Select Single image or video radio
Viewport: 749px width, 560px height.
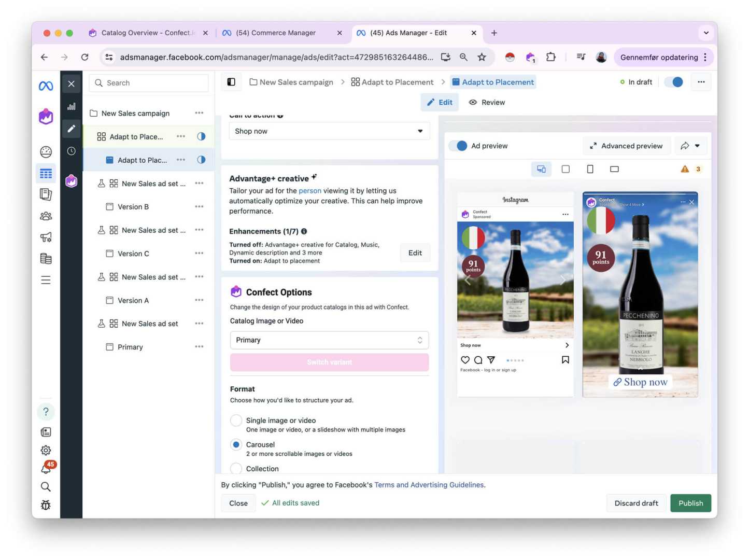tap(236, 421)
